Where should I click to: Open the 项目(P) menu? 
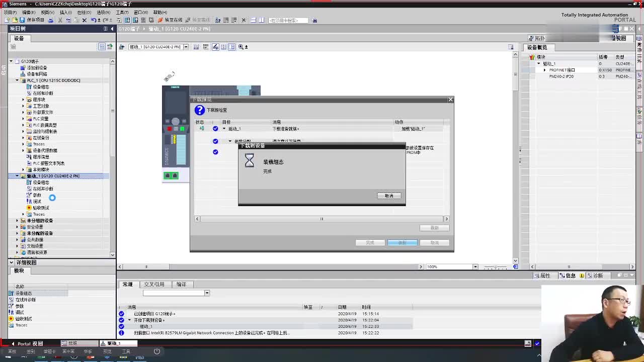pos(10,12)
